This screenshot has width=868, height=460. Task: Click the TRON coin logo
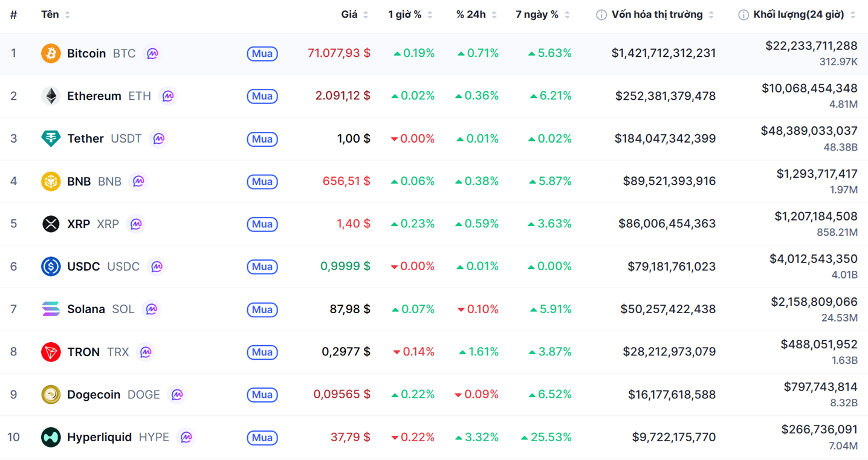51,352
